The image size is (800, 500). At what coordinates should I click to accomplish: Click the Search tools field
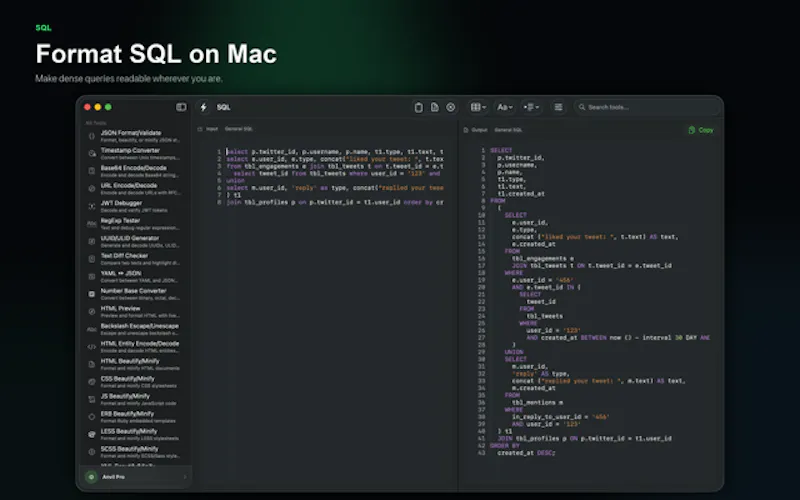click(x=647, y=107)
